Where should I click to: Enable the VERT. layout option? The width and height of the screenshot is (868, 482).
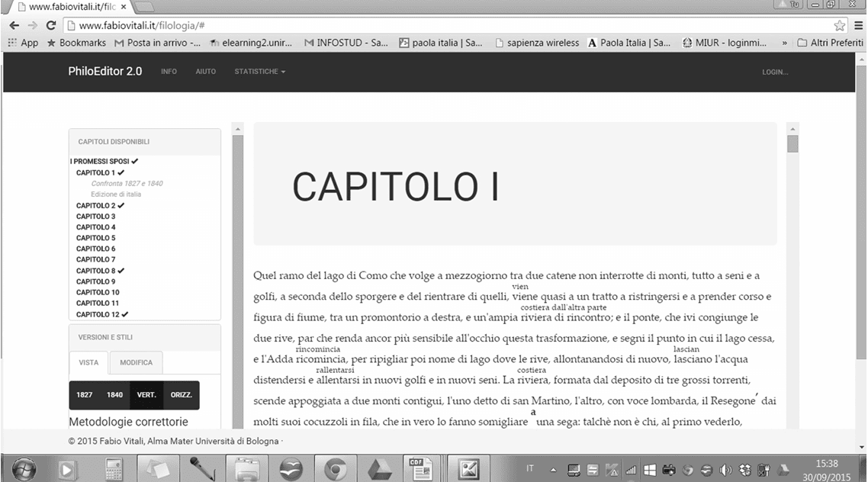(x=146, y=395)
